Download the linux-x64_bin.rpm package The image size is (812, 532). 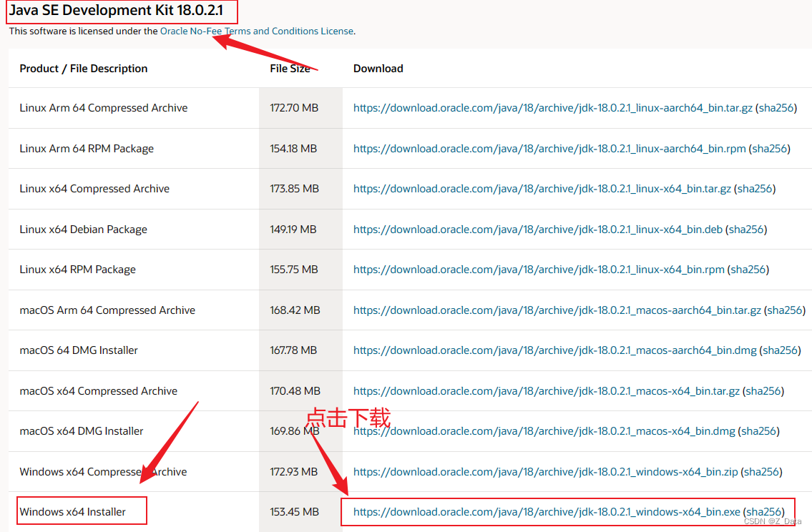pyautogui.click(x=539, y=270)
